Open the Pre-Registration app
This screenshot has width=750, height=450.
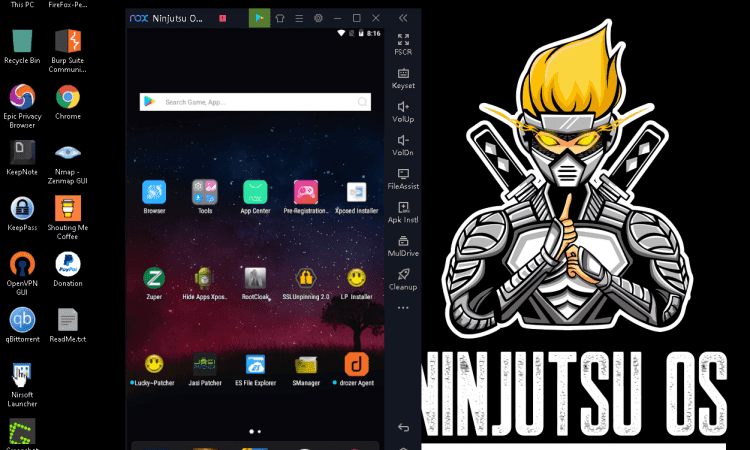306,193
